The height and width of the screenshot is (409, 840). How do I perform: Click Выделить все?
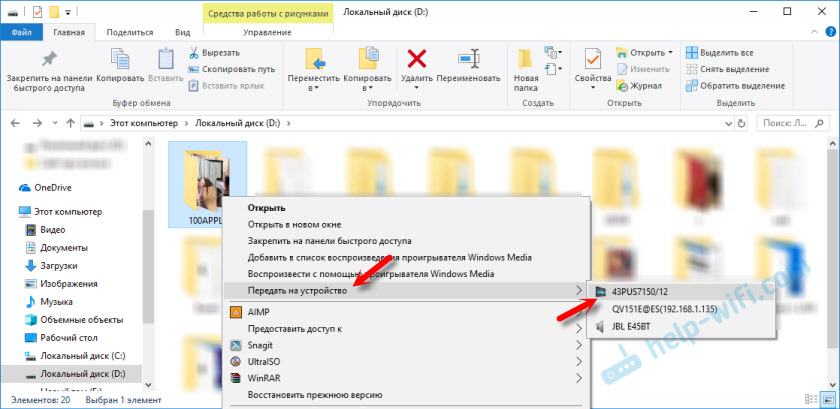(x=720, y=53)
